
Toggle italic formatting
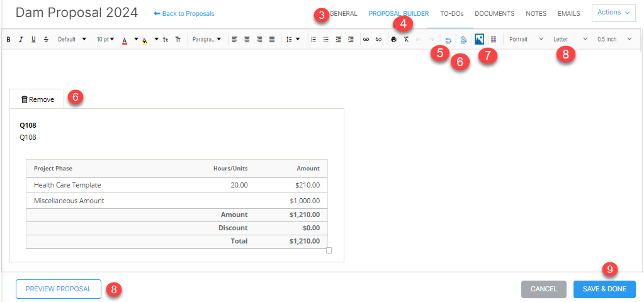point(21,40)
